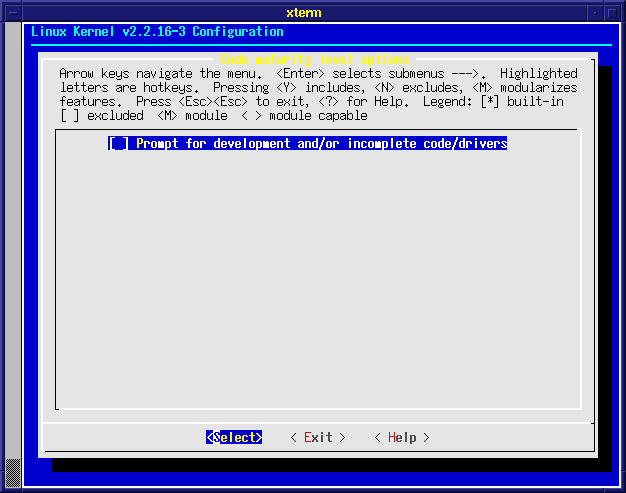Click the "Linux Kernel v2.2.16-3 Configuration" header
The width and height of the screenshot is (626, 493).
(157, 32)
